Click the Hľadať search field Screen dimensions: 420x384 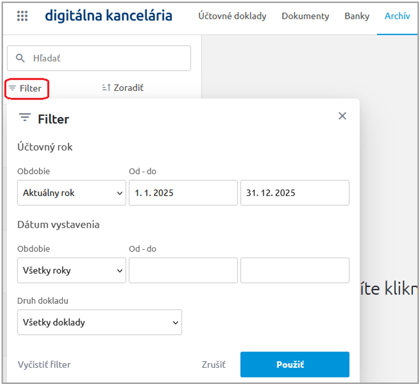(99, 58)
